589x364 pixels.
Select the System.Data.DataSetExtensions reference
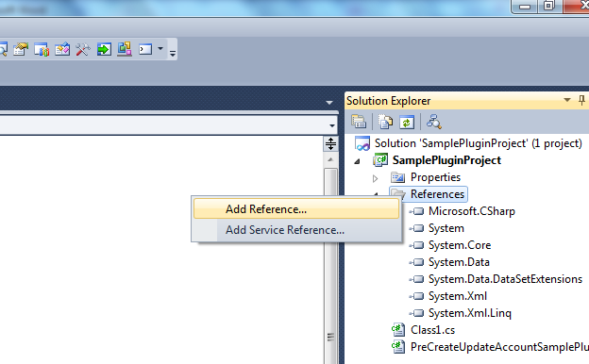click(x=505, y=279)
